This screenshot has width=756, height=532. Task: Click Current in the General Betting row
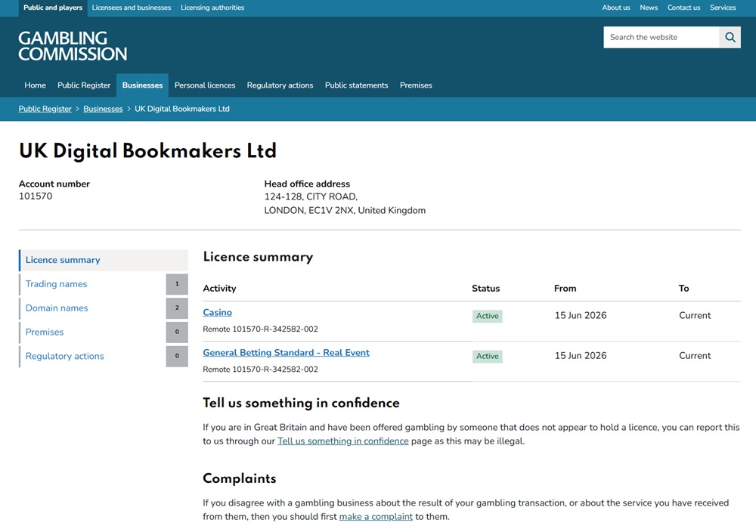(x=695, y=356)
